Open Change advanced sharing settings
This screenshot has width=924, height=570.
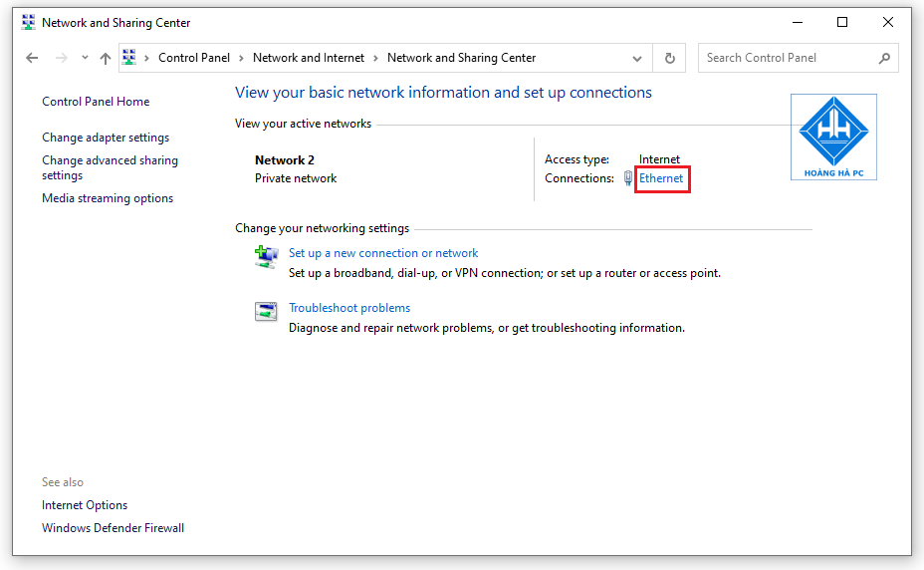pyautogui.click(x=110, y=168)
